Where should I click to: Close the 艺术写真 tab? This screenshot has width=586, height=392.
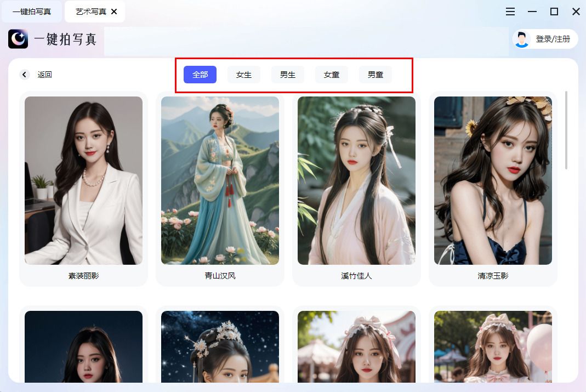coord(115,12)
